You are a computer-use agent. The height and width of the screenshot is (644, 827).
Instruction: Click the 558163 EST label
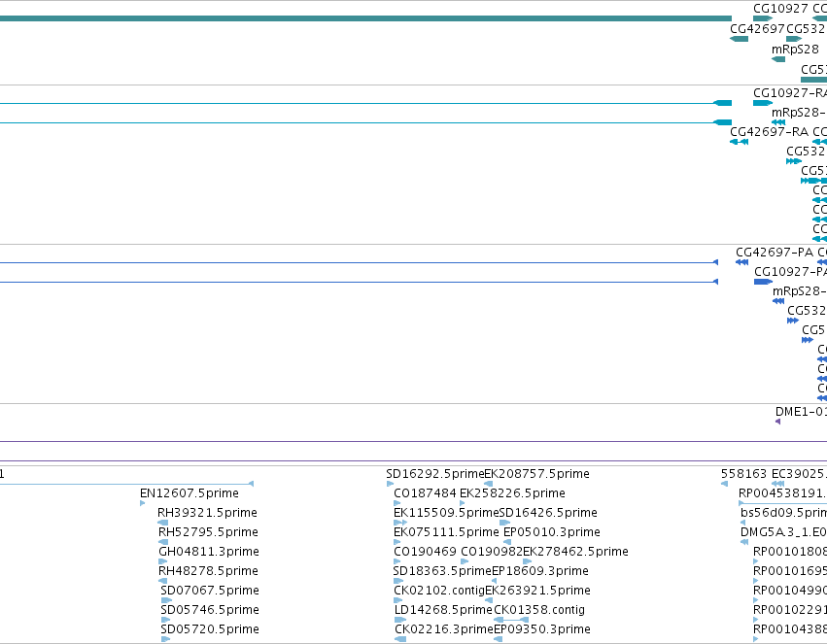(x=743, y=474)
